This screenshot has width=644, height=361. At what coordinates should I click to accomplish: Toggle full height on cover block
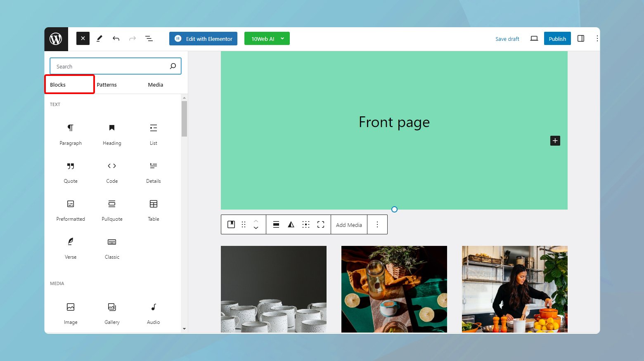click(321, 224)
